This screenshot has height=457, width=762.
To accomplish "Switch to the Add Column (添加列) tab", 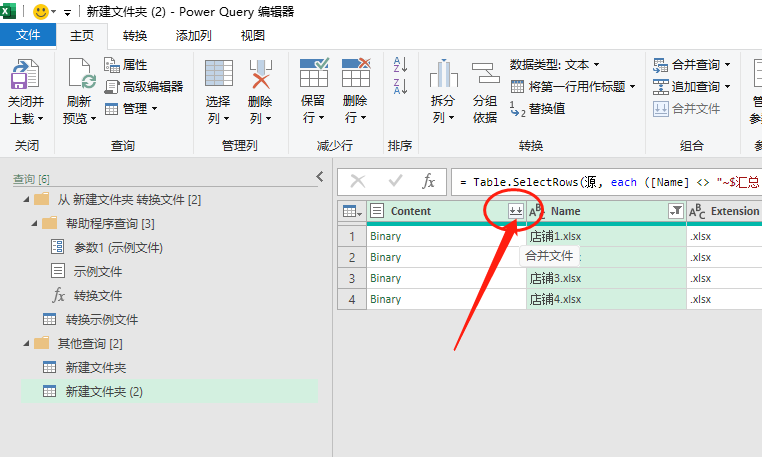I will pos(193,35).
